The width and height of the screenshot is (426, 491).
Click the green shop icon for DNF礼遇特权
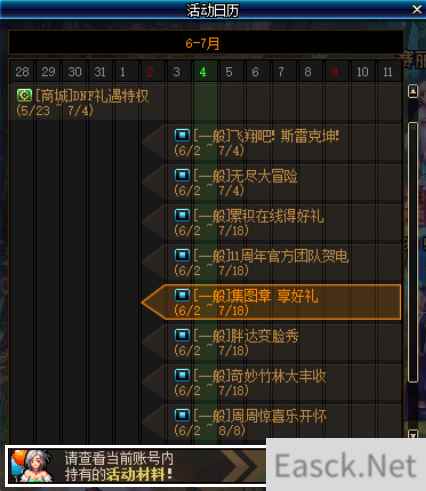24,96
